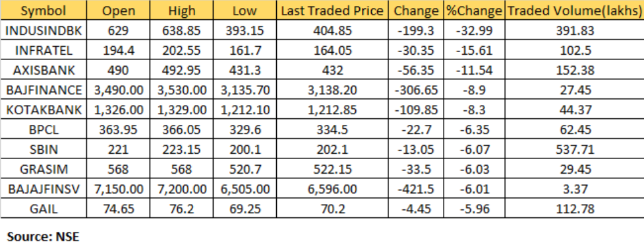
Task: Click GRASIM last traded price 522.15
Action: point(333,169)
